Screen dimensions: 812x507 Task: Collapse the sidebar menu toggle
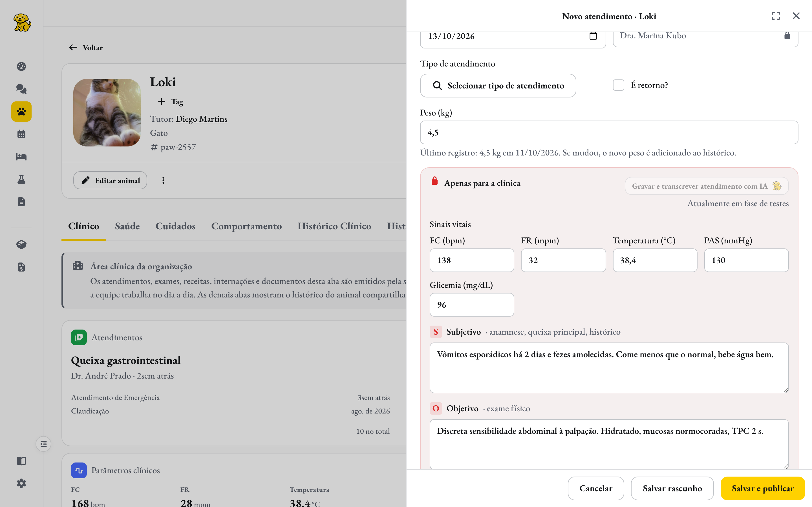point(44,444)
